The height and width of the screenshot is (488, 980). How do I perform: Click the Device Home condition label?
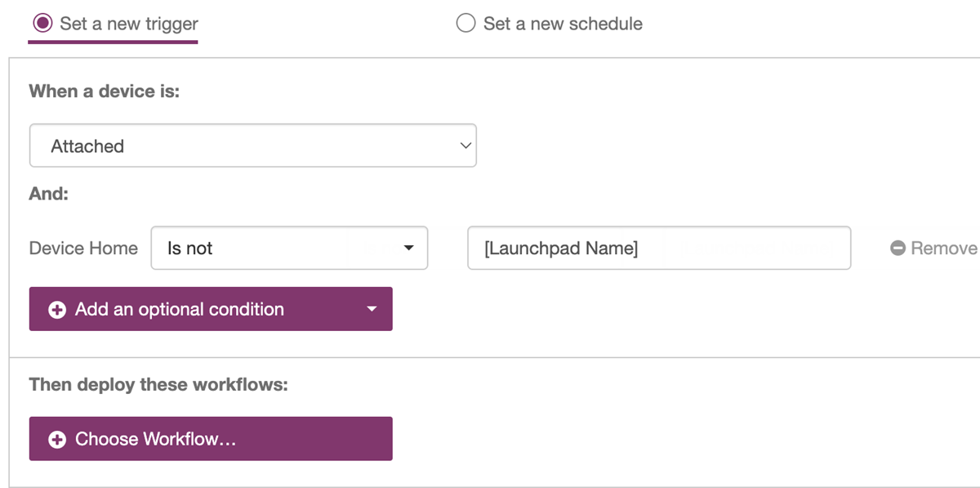[x=83, y=248]
